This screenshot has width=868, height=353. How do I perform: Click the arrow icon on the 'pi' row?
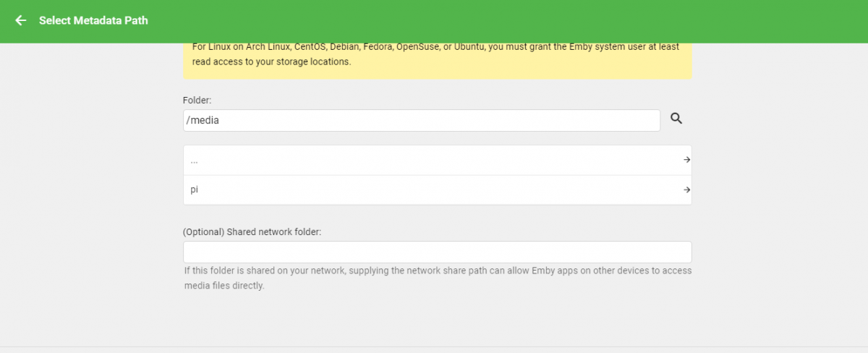point(686,190)
